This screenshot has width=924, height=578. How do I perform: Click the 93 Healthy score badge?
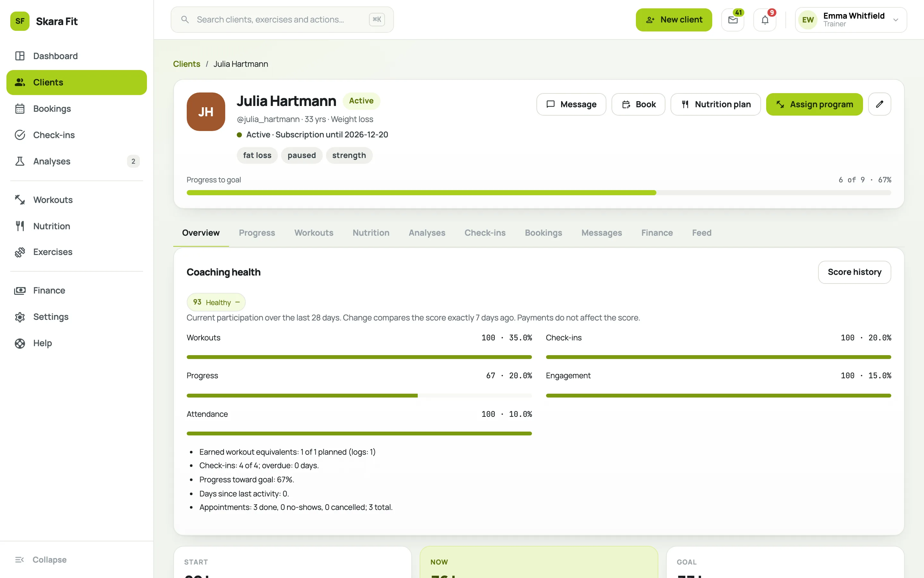[216, 302]
